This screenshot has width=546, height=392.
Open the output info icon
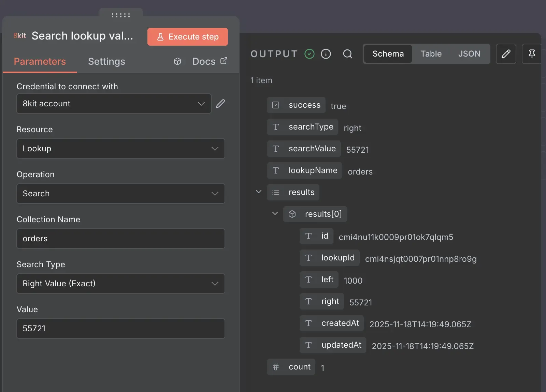coord(326,54)
